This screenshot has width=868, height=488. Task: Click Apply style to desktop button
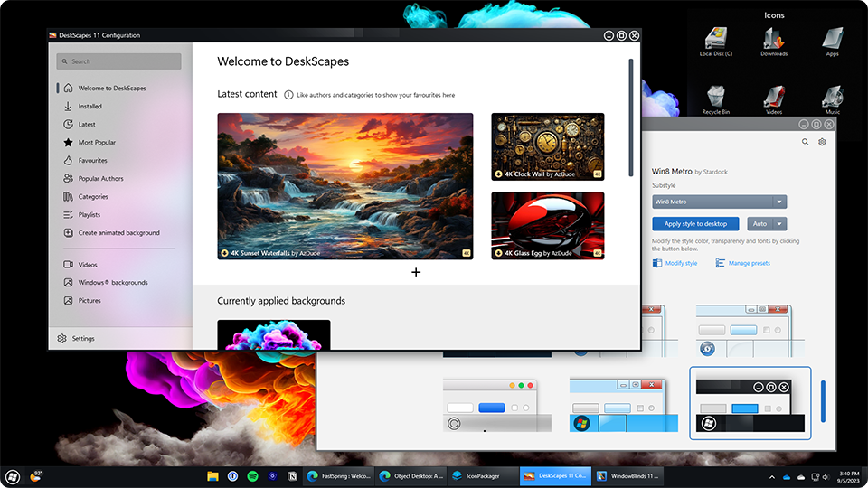pyautogui.click(x=695, y=224)
